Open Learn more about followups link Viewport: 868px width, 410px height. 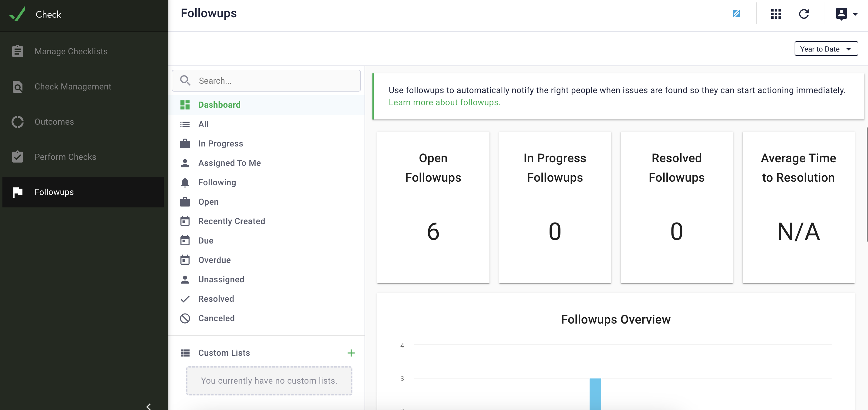coord(444,102)
